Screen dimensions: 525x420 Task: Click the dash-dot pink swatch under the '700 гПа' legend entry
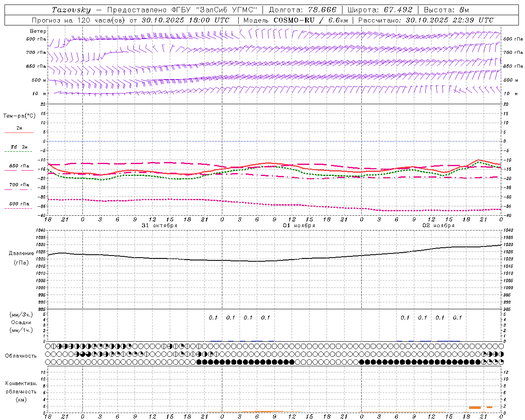pyautogui.click(x=19, y=189)
